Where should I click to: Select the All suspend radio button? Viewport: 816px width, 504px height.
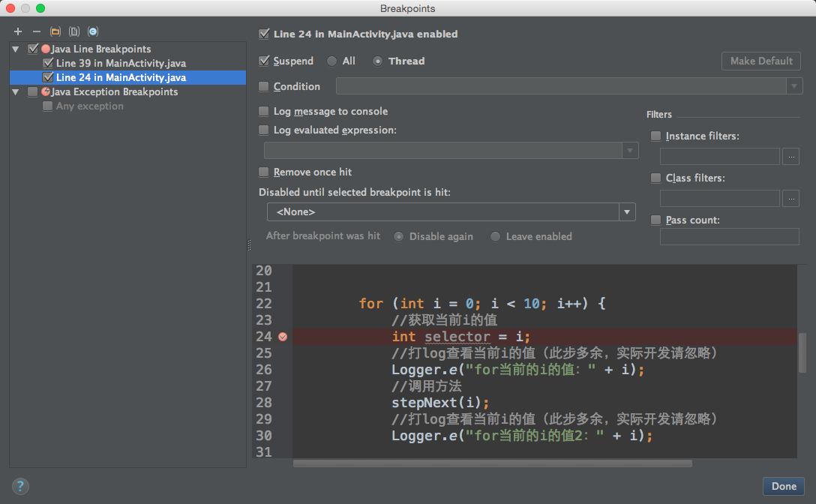click(331, 61)
